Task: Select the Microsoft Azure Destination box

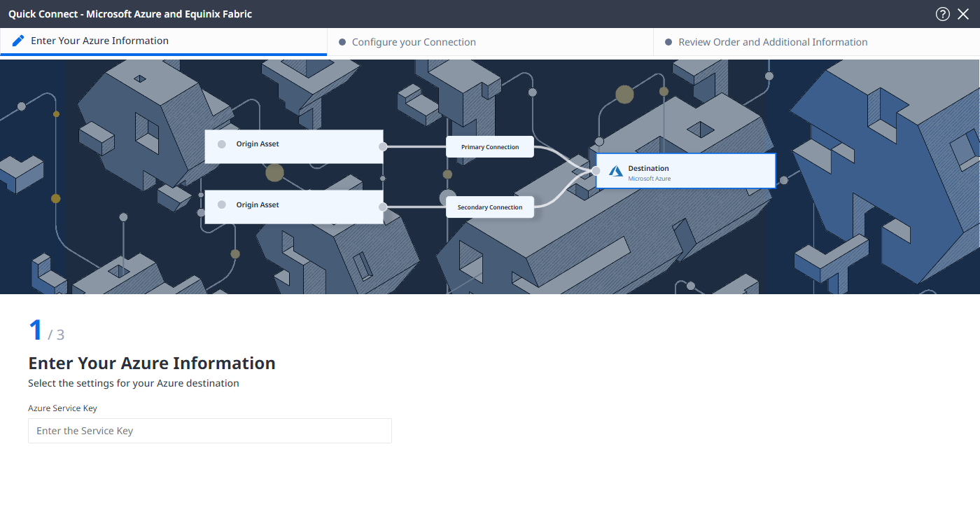Action: coord(686,171)
